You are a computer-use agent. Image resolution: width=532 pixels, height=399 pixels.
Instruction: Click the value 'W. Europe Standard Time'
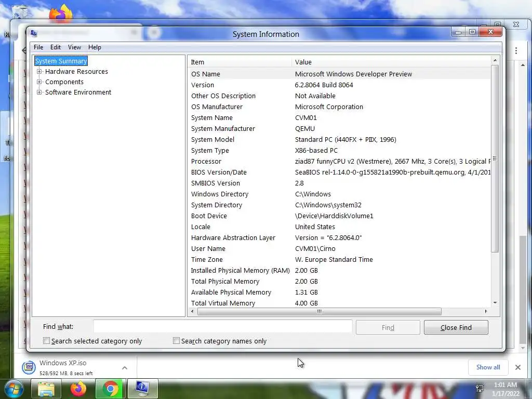[334, 260]
